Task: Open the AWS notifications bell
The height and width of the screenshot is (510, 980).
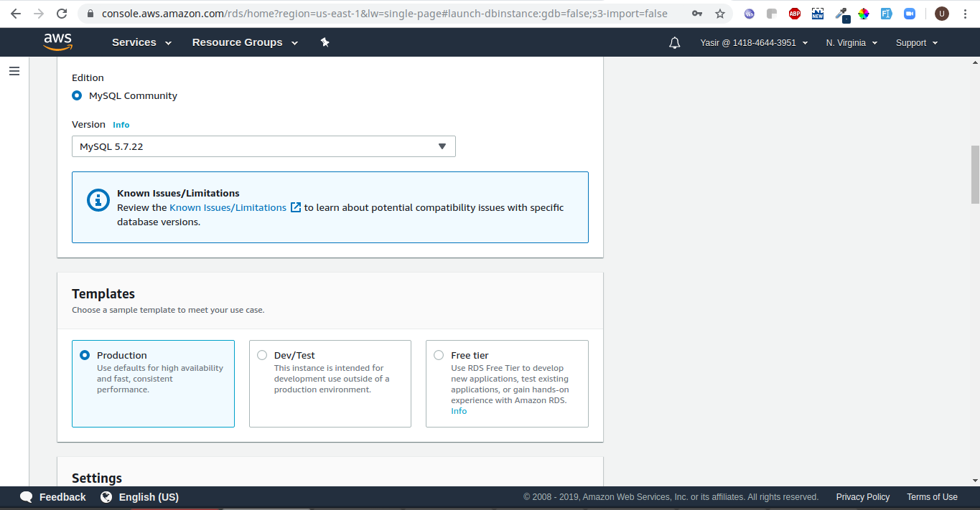Action: click(674, 43)
